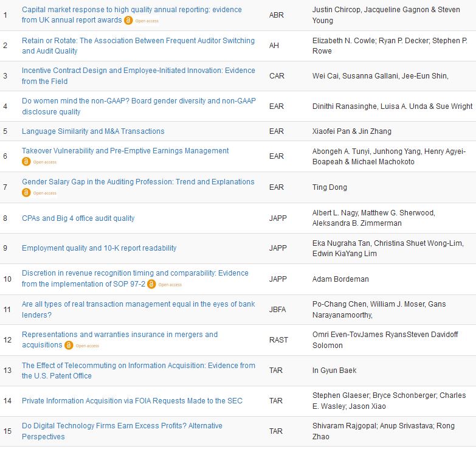The height and width of the screenshot is (449, 476).
Task: Open 'CPAs and Big 4 office audit quality' link
Action: point(78,218)
